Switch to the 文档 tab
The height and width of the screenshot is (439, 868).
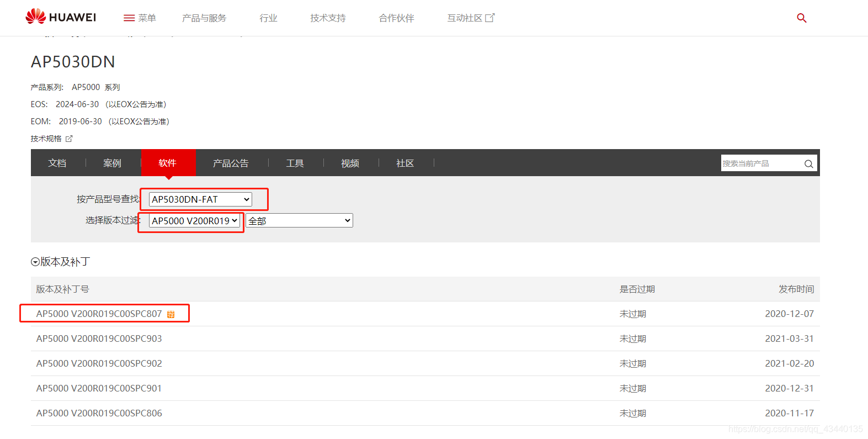[57, 163]
